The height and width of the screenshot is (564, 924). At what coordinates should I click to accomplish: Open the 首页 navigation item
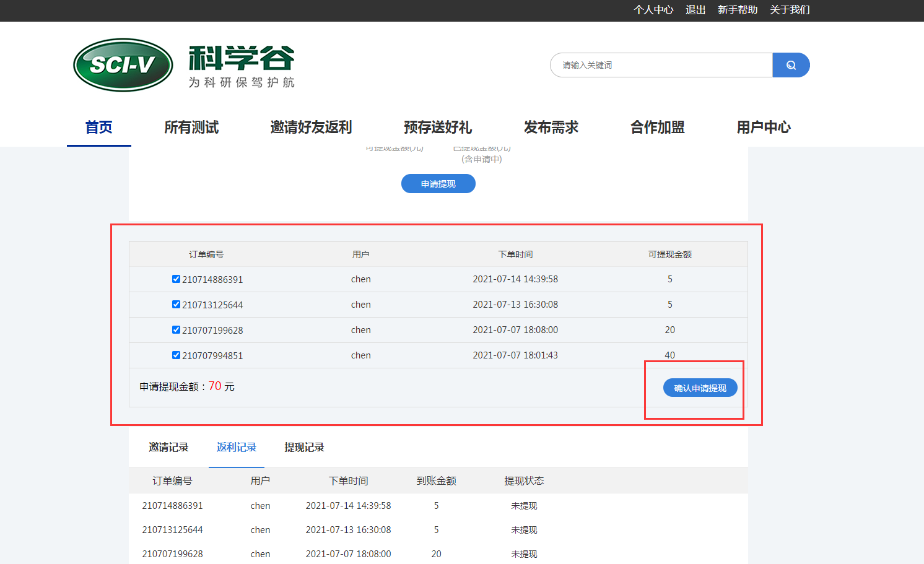pos(99,128)
